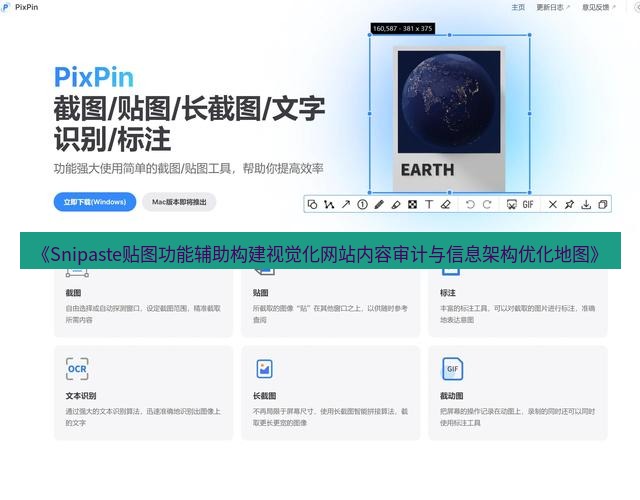Click the 160,587 · 381 x 375 size label
Image resolution: width=640 pixels, height=500 pixels.
click(402, 29)
